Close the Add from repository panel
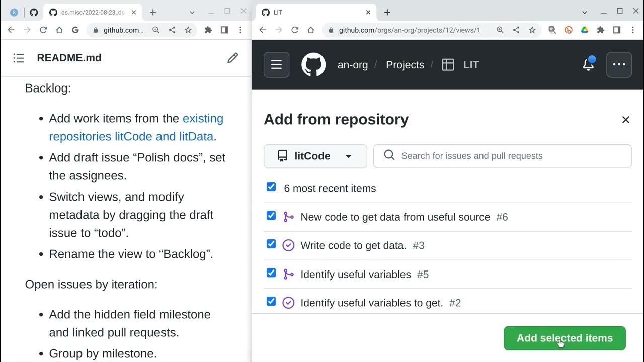The width and height of the screenshot is (644, 362). pyautogui.click(x=625, y=120)
